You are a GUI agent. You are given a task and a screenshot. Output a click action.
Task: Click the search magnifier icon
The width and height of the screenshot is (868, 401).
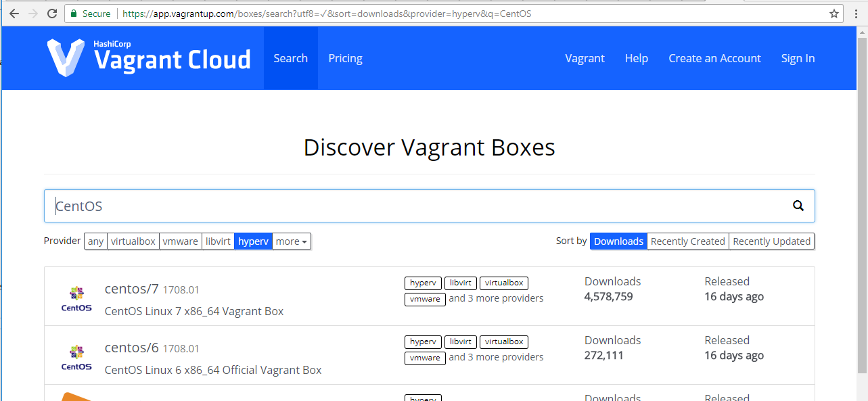[798, 206]
